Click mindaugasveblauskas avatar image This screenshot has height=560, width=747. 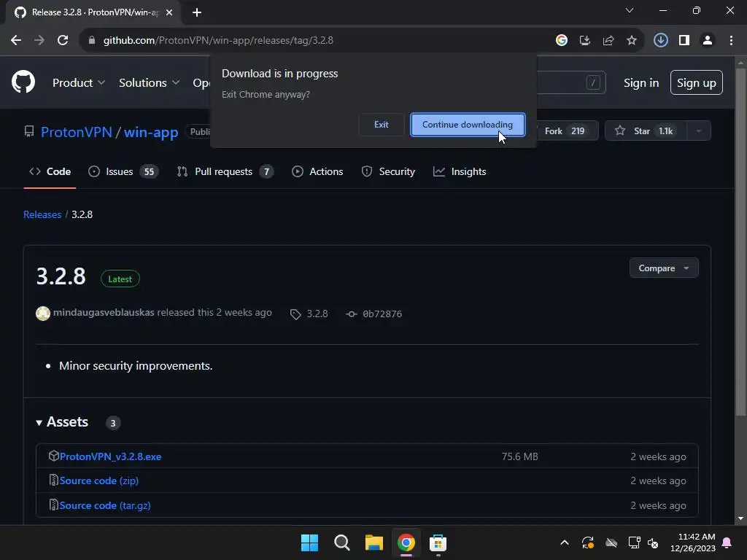click(x=43, y=314)
